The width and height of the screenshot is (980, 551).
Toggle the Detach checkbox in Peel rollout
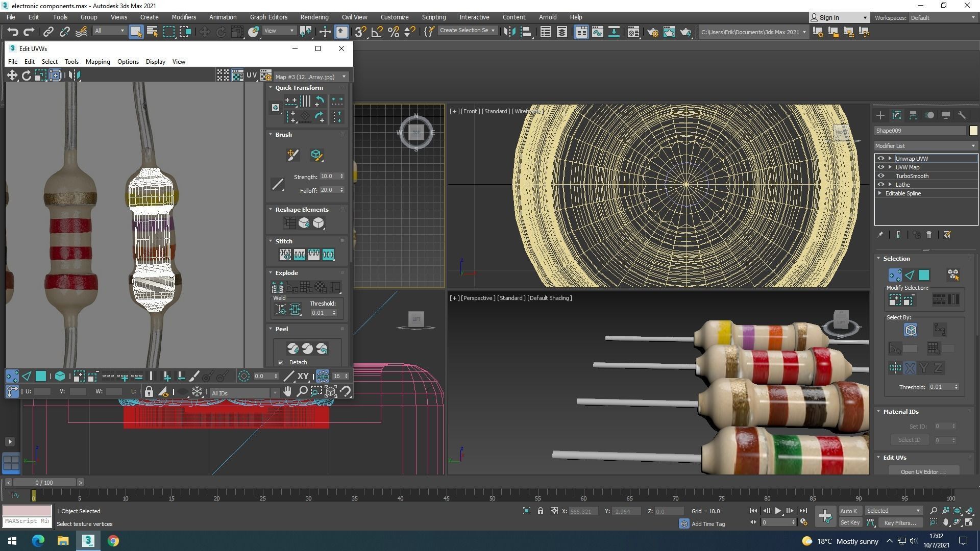(281, 363)
